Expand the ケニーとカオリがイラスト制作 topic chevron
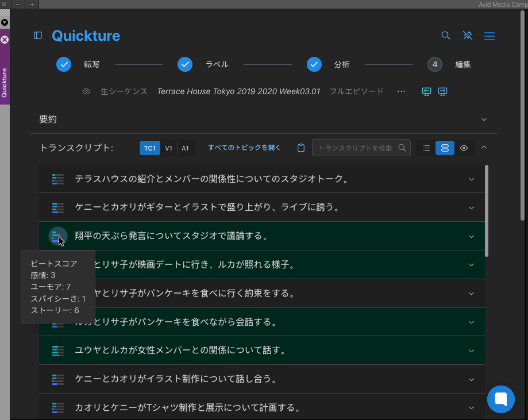The image size is (528, 420). coord(472,380)
